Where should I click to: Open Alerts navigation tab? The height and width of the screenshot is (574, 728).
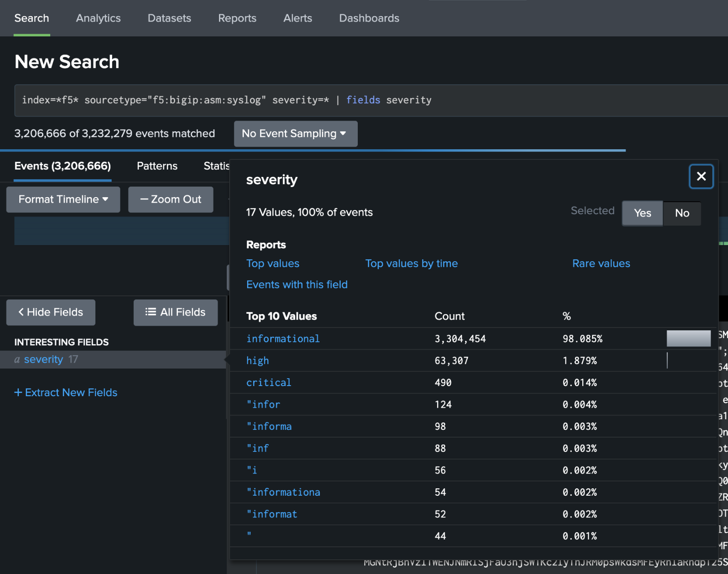(298, 18)
